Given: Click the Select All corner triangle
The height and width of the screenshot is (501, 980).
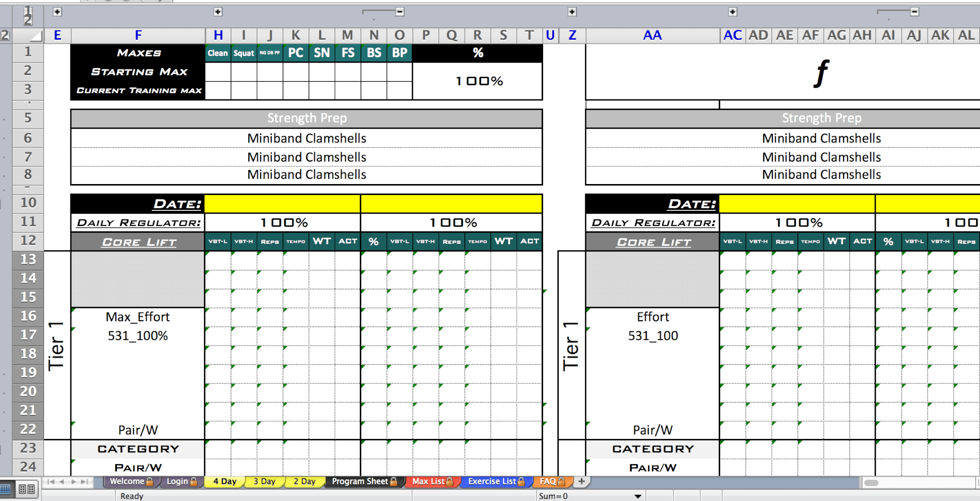Looking at the screenshot, I should [x=36, y=36].
